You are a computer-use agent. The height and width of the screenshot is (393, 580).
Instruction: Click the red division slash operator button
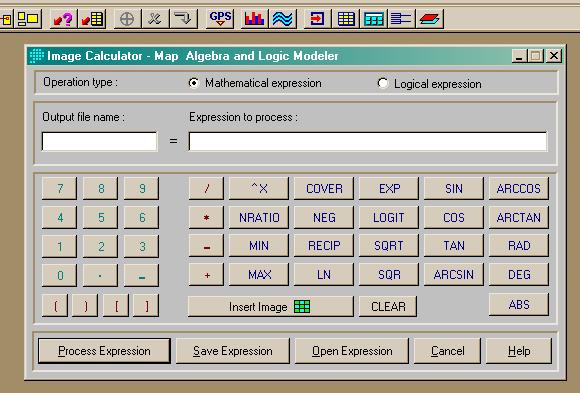[206, 189]
